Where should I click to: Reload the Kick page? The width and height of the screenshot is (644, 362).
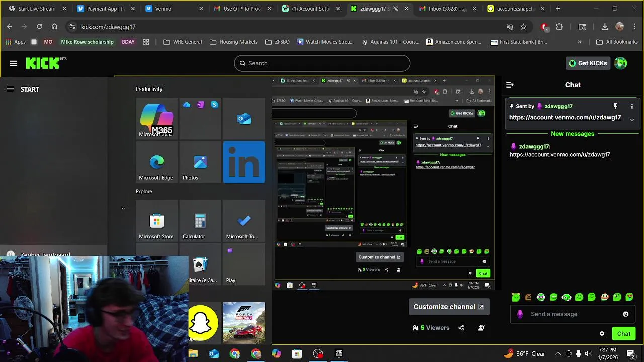(39, 27)
